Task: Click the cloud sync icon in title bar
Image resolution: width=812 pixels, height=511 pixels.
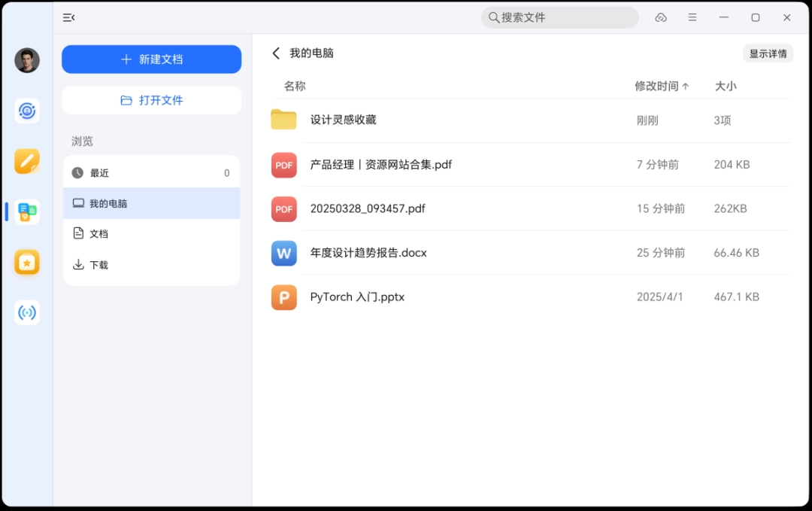Action: 661,17
